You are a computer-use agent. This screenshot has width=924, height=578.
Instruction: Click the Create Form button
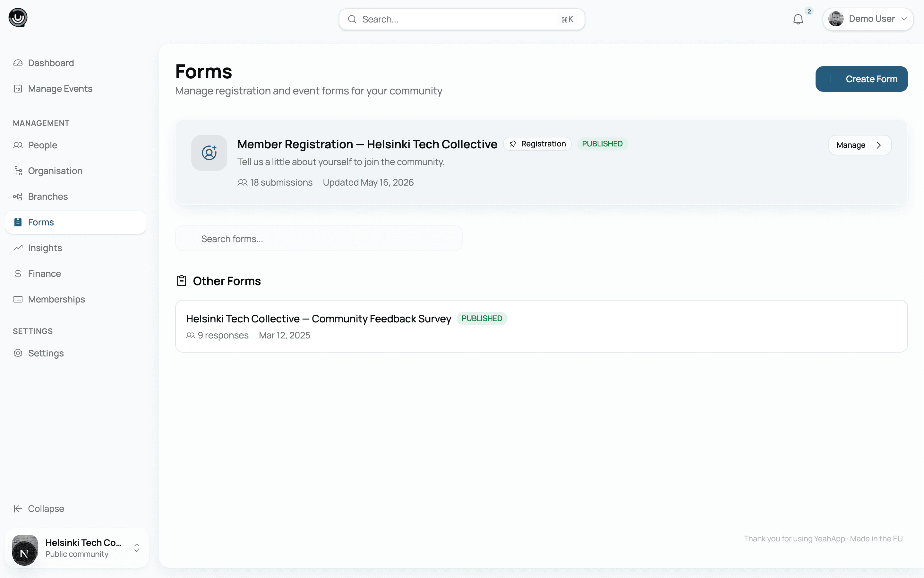(x=861, y=79)
